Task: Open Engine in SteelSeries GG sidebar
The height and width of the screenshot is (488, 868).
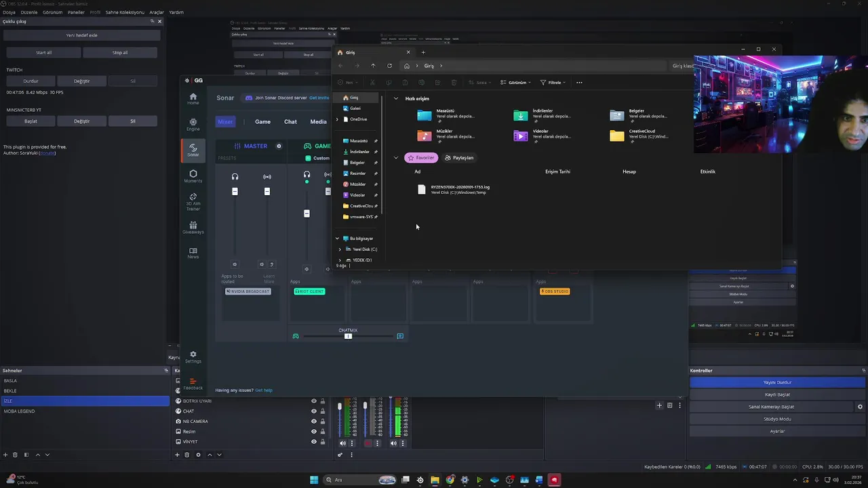Action: click(193, 125)
